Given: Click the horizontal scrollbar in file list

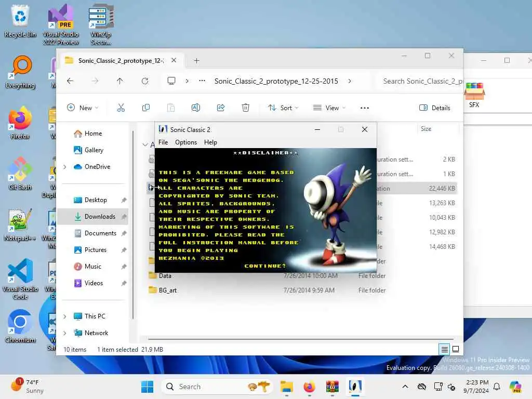Looking at the screenshot, I should coord(301,339).
